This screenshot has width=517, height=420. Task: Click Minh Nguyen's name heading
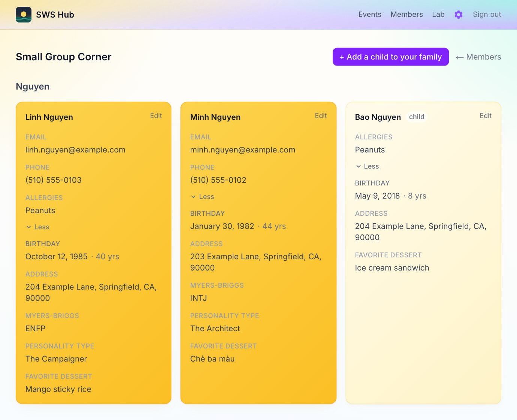pos(215,117)
